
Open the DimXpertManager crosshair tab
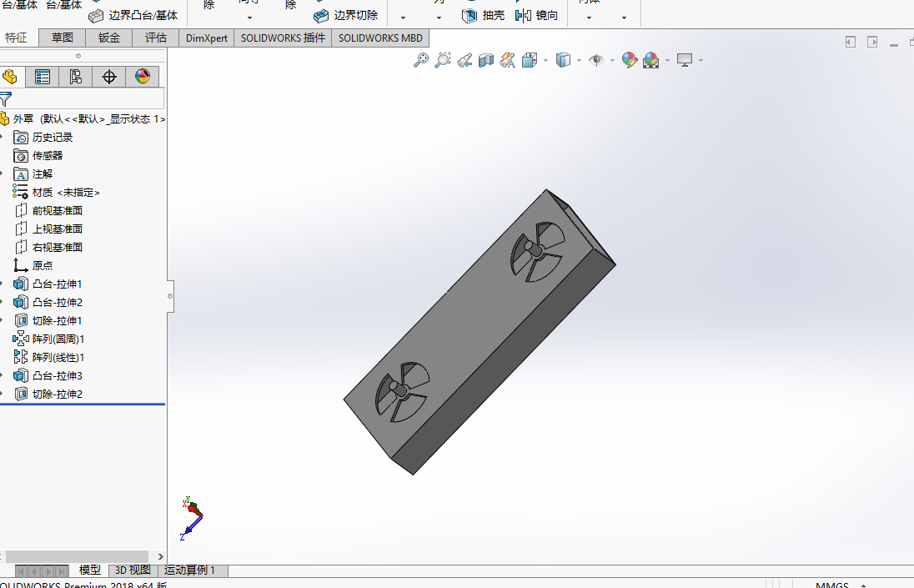(109, 77)
